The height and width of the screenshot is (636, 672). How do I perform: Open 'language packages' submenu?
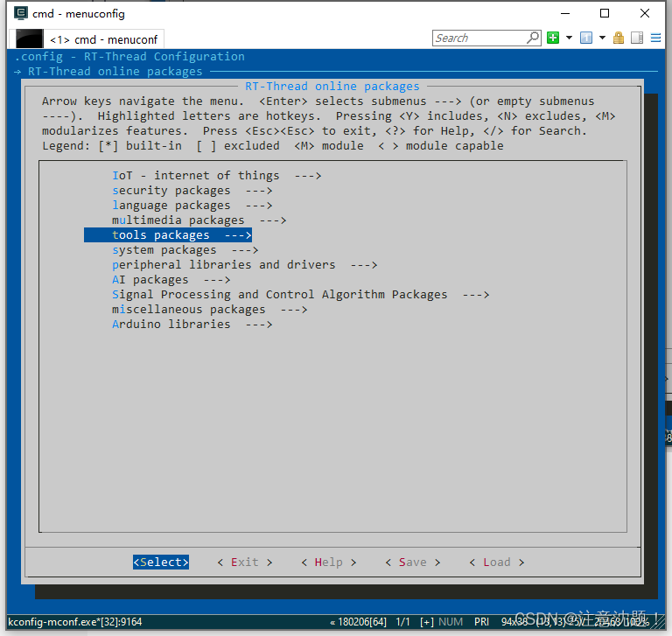(192, 206)
